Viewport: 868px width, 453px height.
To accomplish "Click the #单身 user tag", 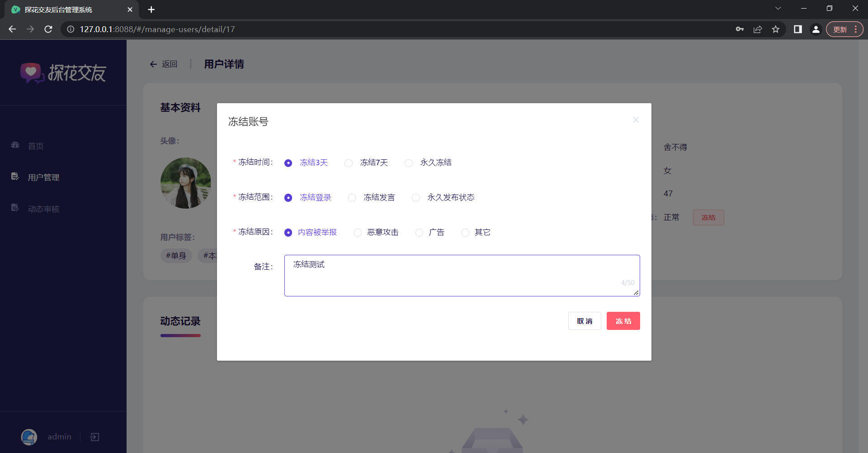I will [x=176, y=256].
